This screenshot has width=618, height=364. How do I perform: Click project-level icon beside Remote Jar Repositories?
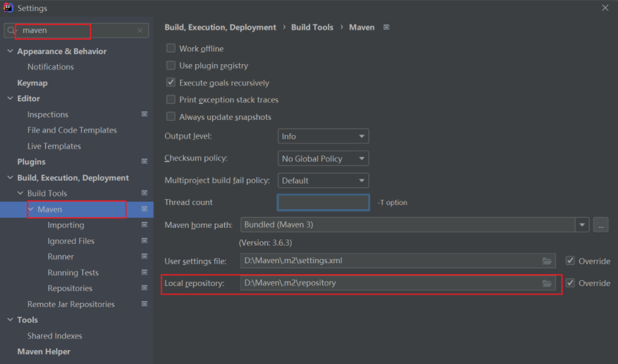coord(145,304)
